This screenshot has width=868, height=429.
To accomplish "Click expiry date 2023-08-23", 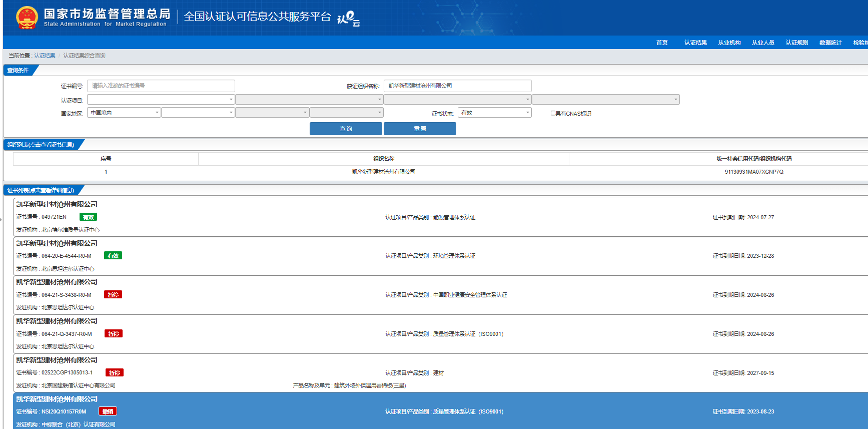I will point(760,411).
